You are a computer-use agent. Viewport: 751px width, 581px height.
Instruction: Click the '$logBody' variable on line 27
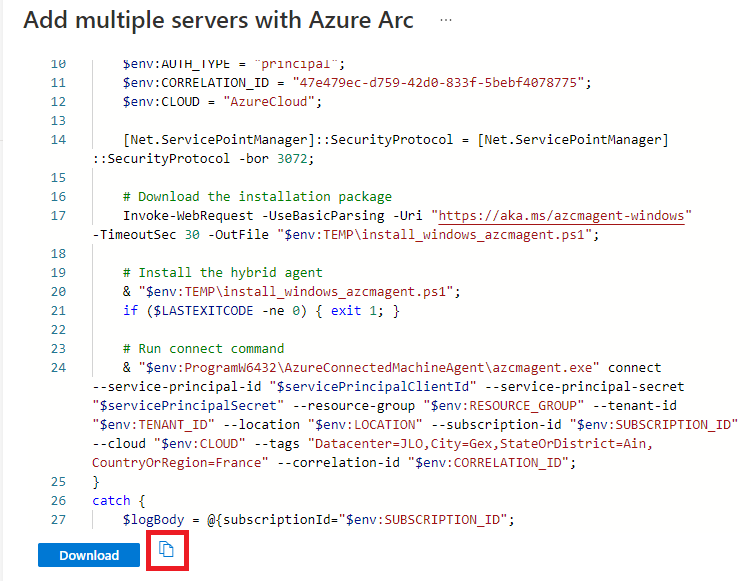click(153, 519)
